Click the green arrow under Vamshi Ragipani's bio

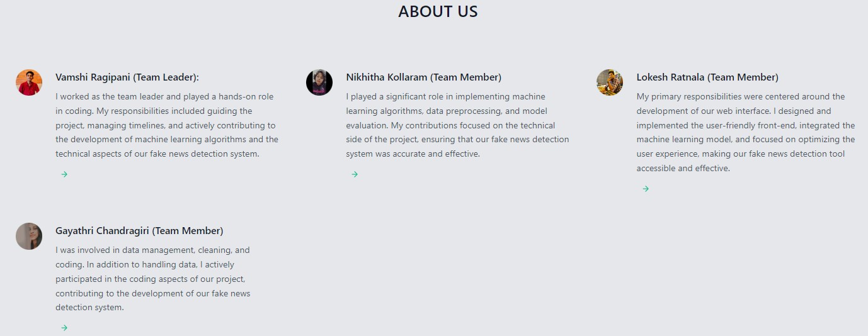point(64,174)
